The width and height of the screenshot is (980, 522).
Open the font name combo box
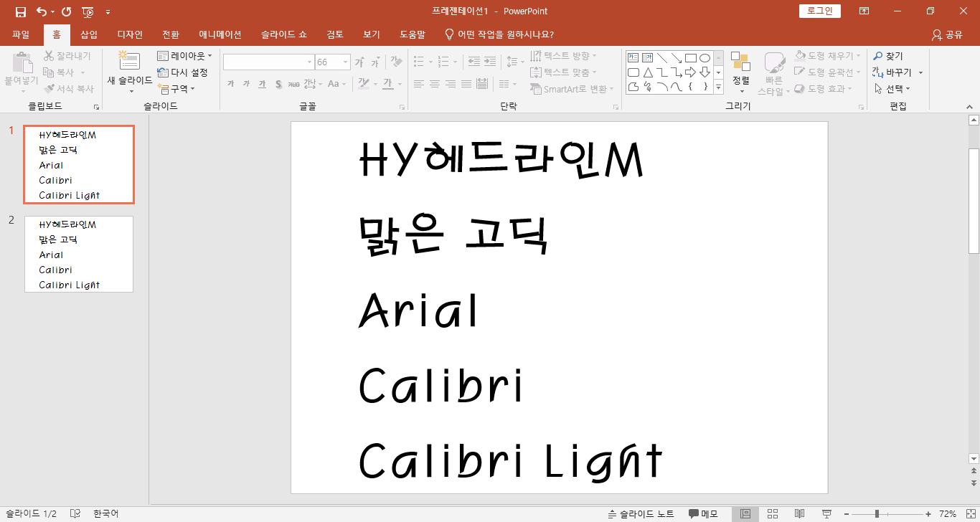coord(269,62)
